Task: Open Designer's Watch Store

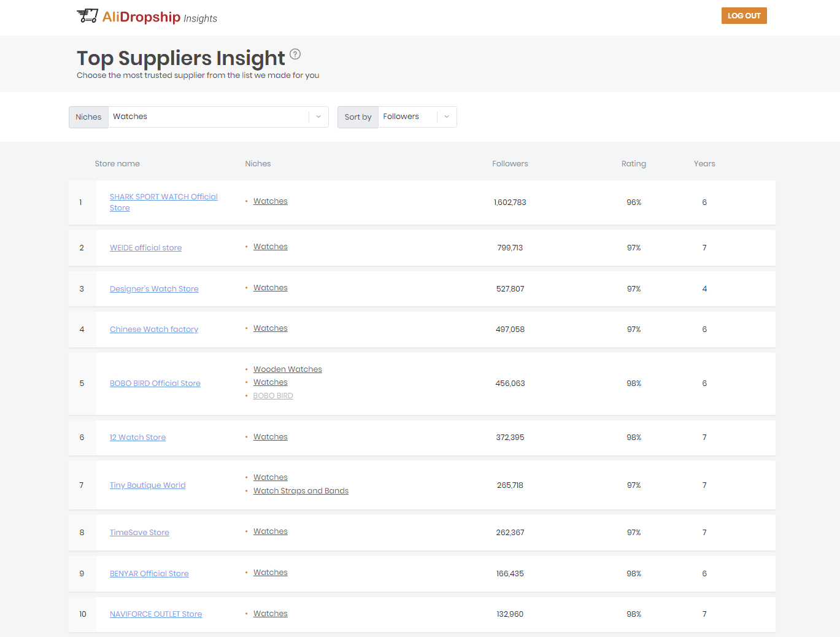Action: click(x=154, y=288)
